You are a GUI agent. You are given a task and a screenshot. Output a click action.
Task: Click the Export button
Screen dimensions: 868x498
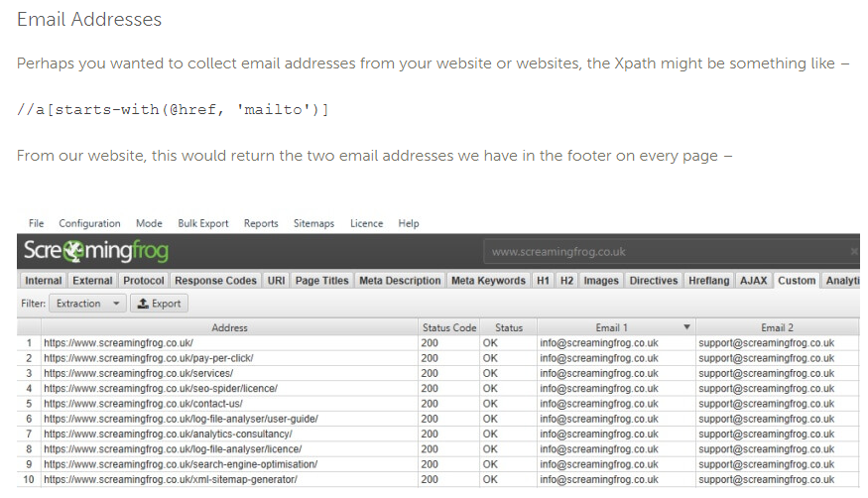(160, 304)
